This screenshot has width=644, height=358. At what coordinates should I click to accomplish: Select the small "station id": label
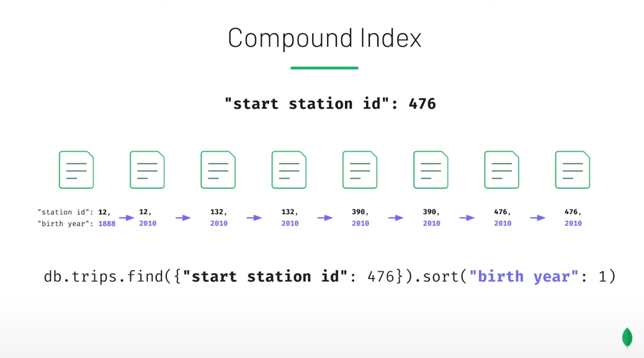(x=67, y=212)
